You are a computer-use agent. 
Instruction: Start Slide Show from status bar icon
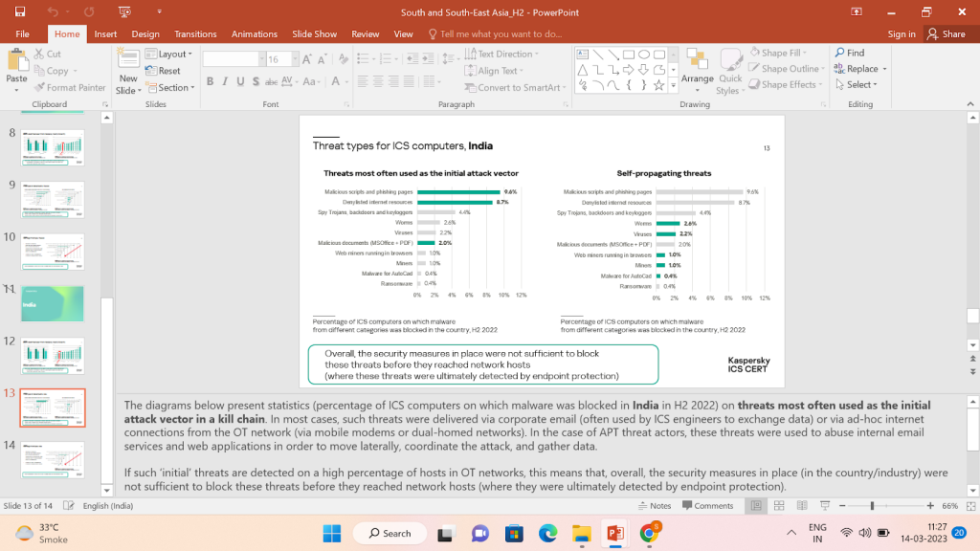[826, 505]
